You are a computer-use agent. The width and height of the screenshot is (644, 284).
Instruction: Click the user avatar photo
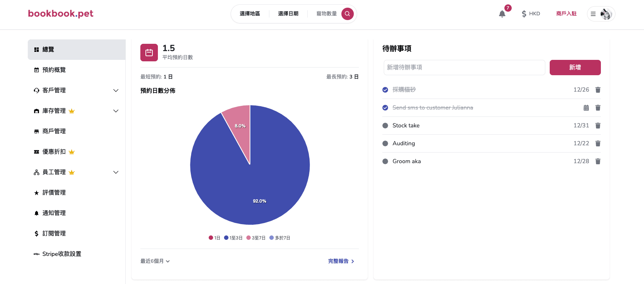click(606, 14)
